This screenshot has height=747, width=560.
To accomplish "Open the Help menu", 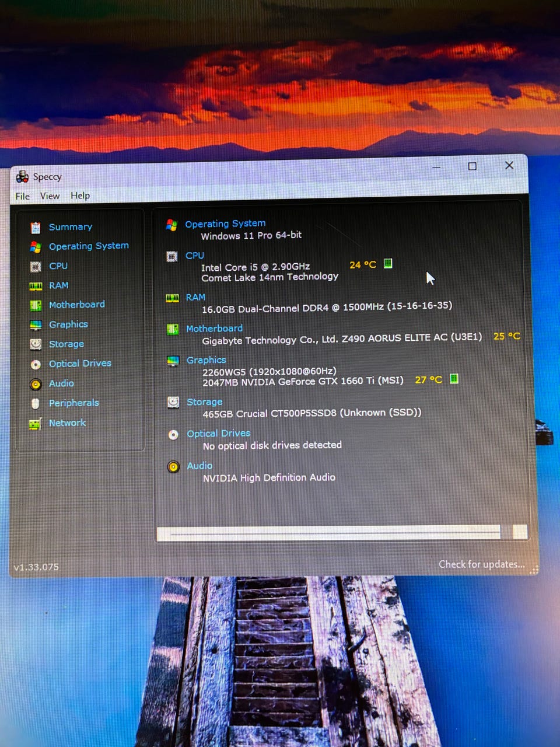I will [80, 196].
